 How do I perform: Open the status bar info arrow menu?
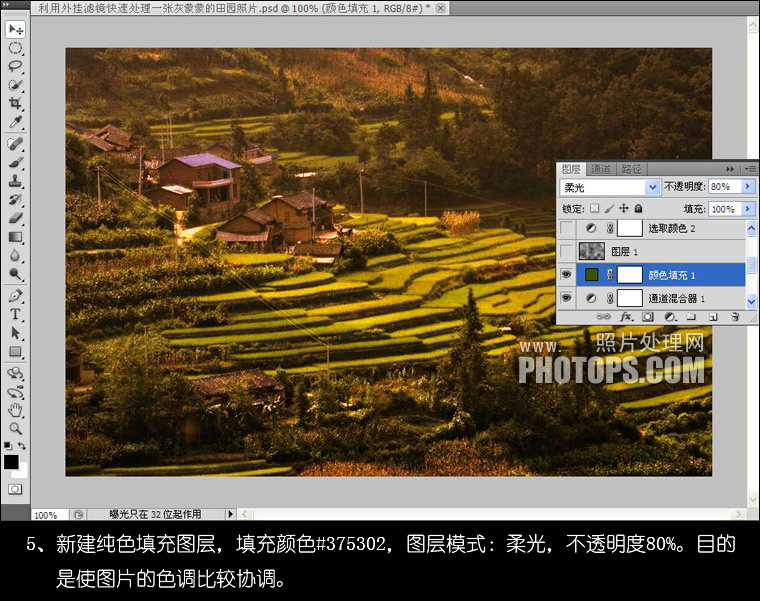click(231, 514)
